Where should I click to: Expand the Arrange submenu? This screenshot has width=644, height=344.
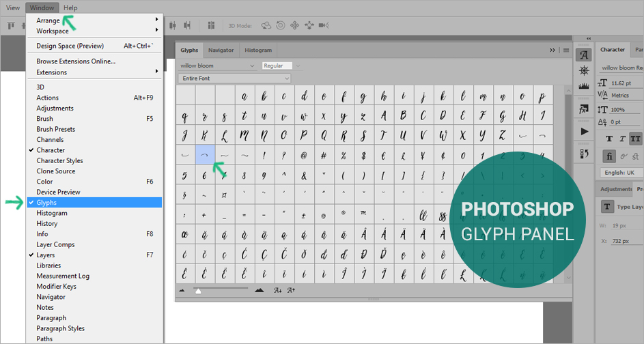point(94,20)
